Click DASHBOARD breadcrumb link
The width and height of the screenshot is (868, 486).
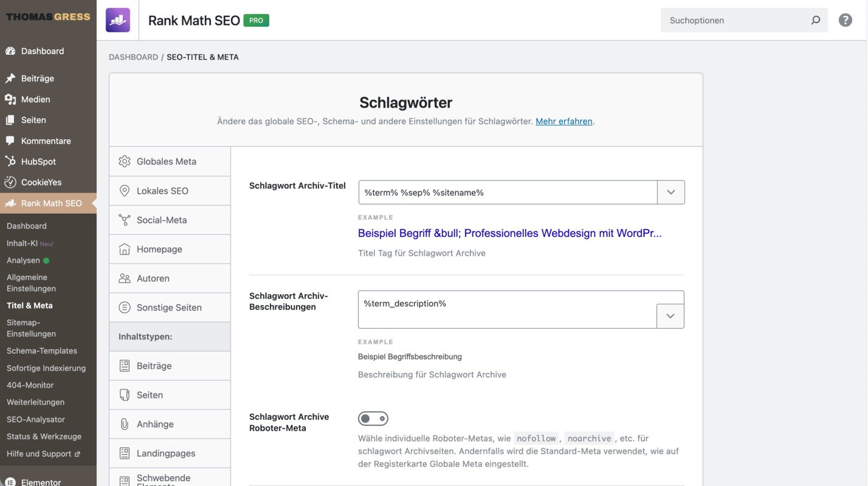(133, 57)
